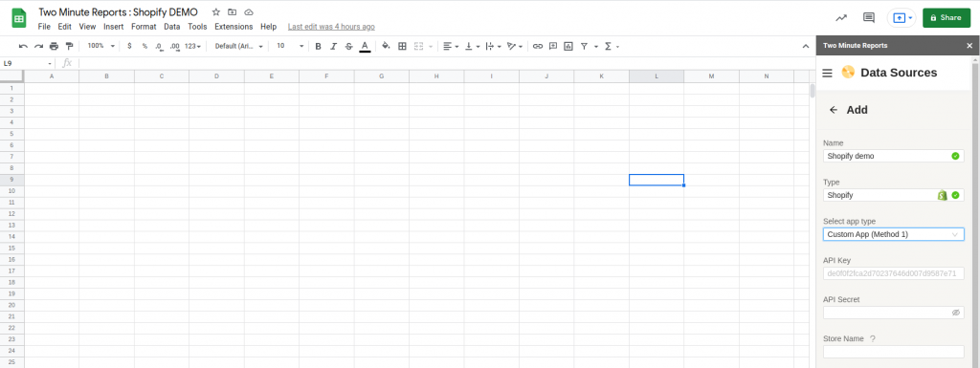Screen dimensions: 980x368
Task: Click the Insert link icon
Action: [x=538, y=46]
